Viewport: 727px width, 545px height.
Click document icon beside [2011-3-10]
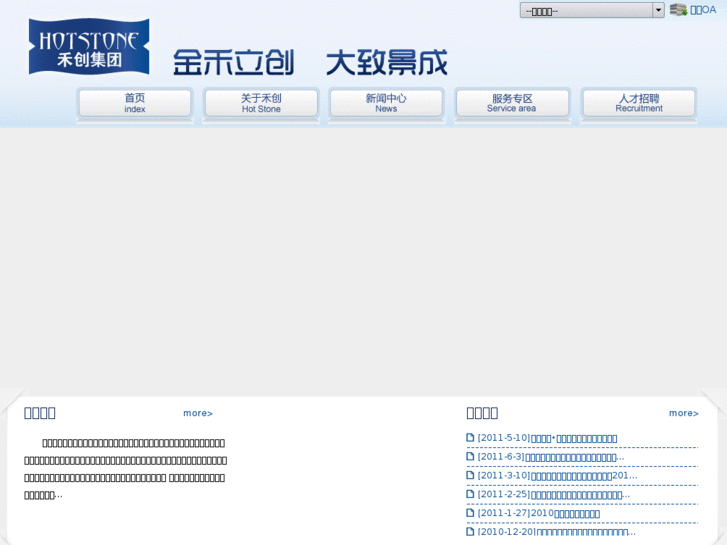coord(470,475)
